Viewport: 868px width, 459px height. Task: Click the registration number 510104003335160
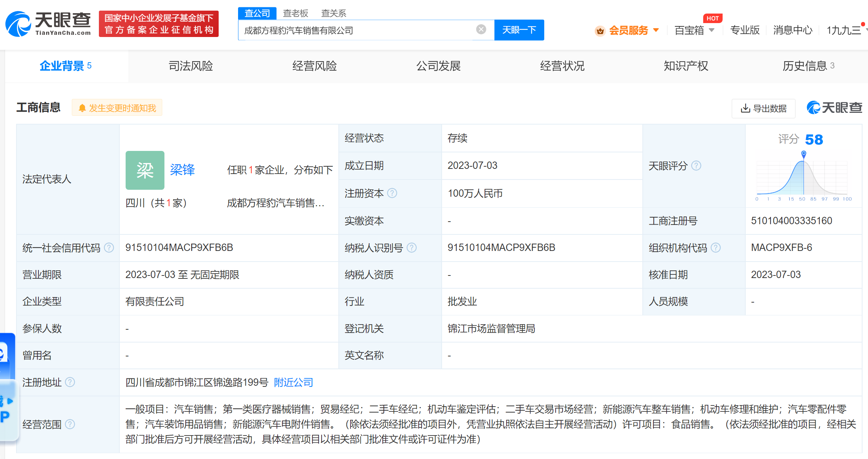[791, 221]
